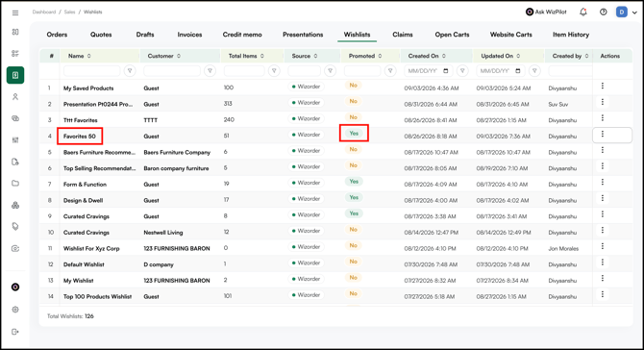Click the Dashboard breadcrumb link
The height and width of the screenshot is (350, 644).
coord(44,12)
